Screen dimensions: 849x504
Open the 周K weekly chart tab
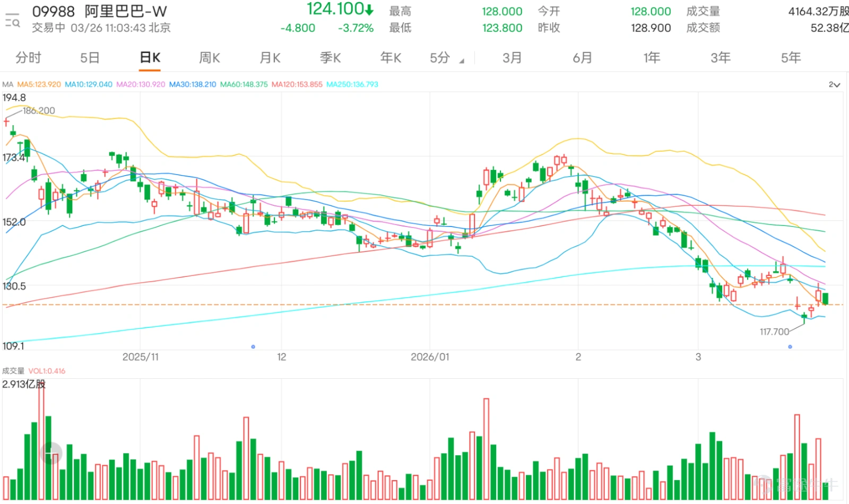[210, 57]
